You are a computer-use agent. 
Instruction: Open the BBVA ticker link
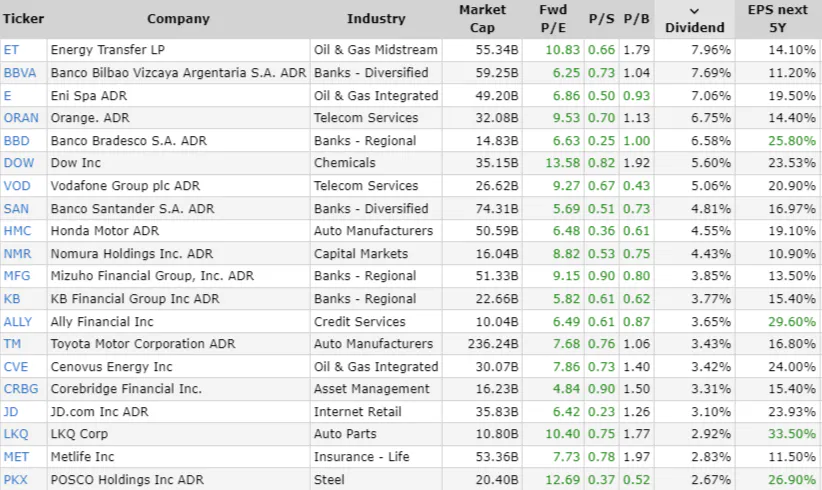19,73
